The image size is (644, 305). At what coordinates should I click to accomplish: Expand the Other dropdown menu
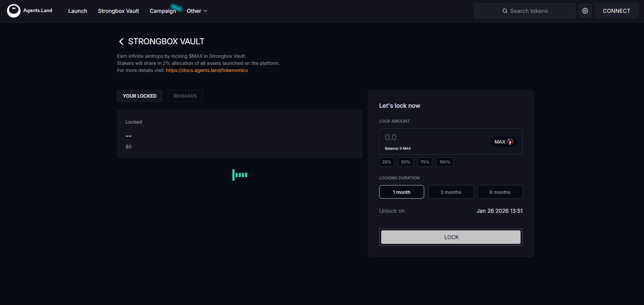point(197,11)
